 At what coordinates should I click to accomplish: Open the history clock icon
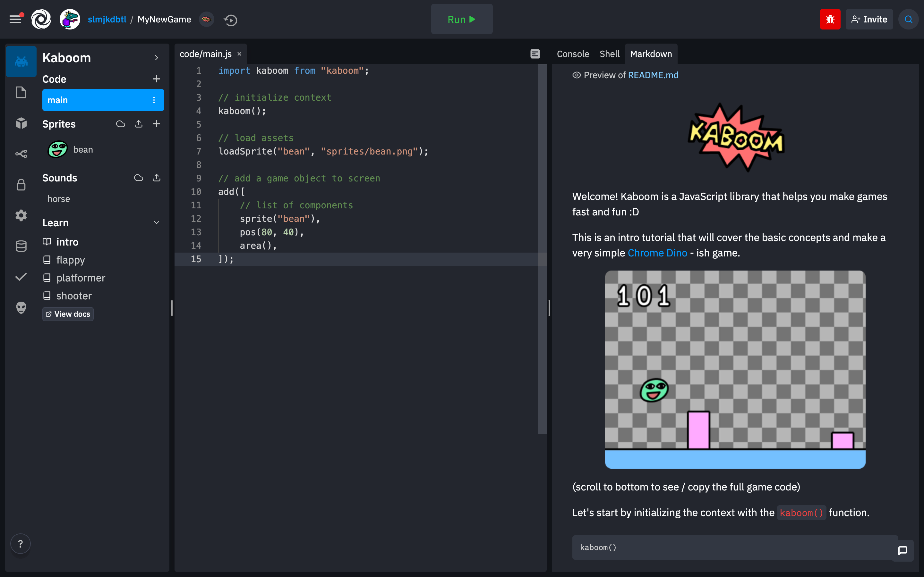tap(231, 20)
